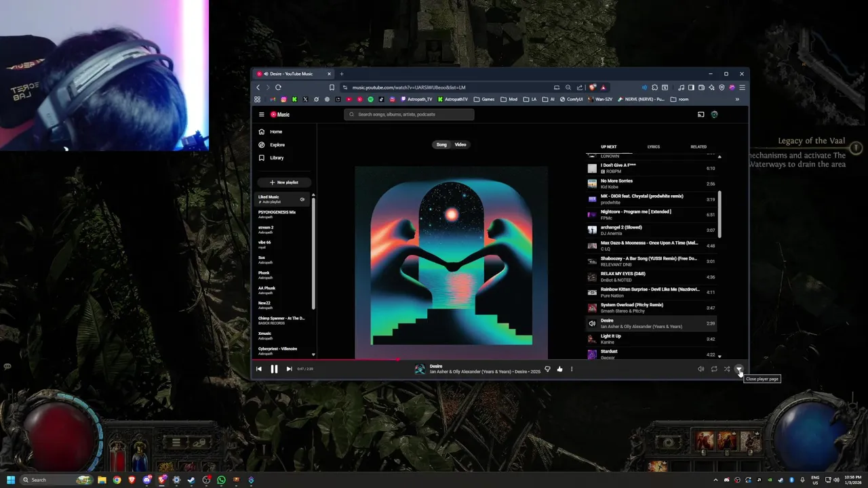
Task: Open the browser zoom magnifier icon
Action: pyautogui.click(x=568, y=87)
